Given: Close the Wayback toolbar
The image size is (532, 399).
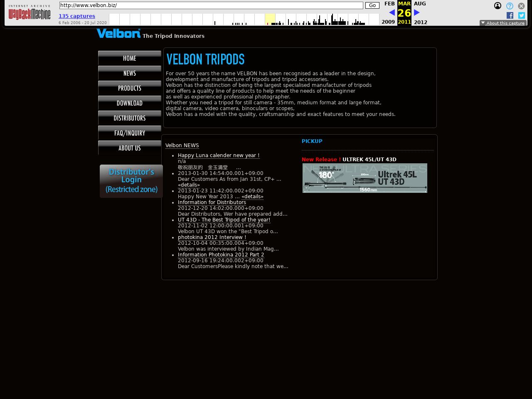Looking at the screenshot, I should pyautogui.click(x=521, y=6).
